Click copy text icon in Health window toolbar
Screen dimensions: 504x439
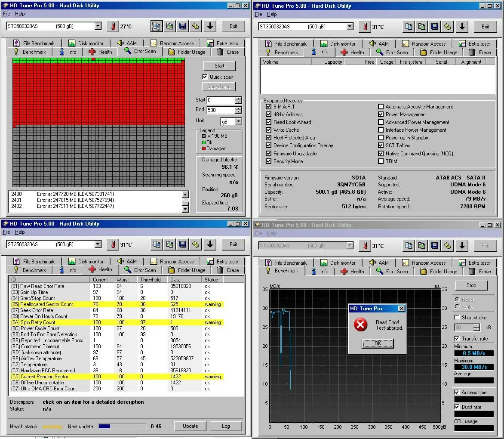click(157, 244)
